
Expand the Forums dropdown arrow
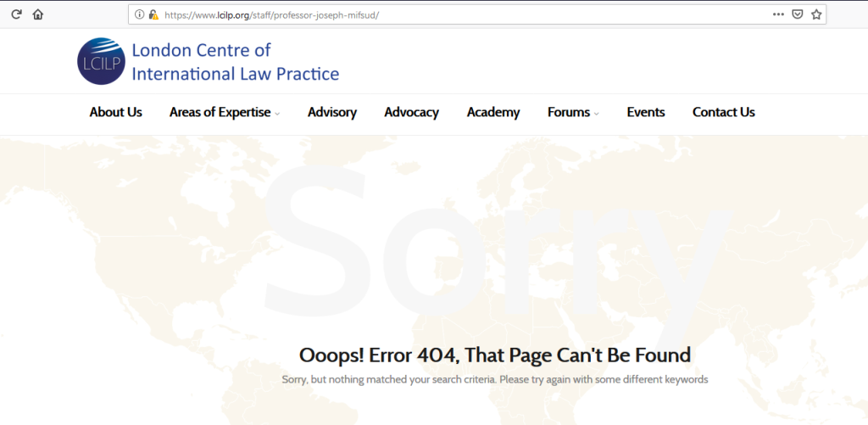[x=596, y=114]
